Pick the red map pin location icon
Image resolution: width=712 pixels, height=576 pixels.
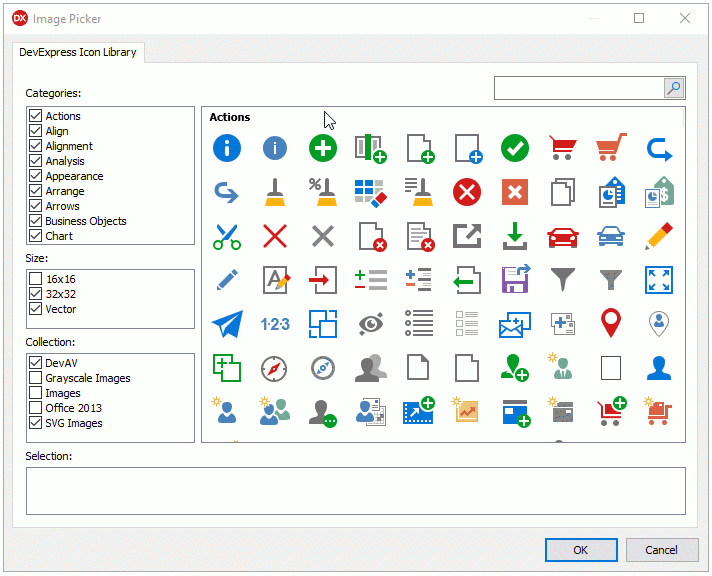point(611,323)
